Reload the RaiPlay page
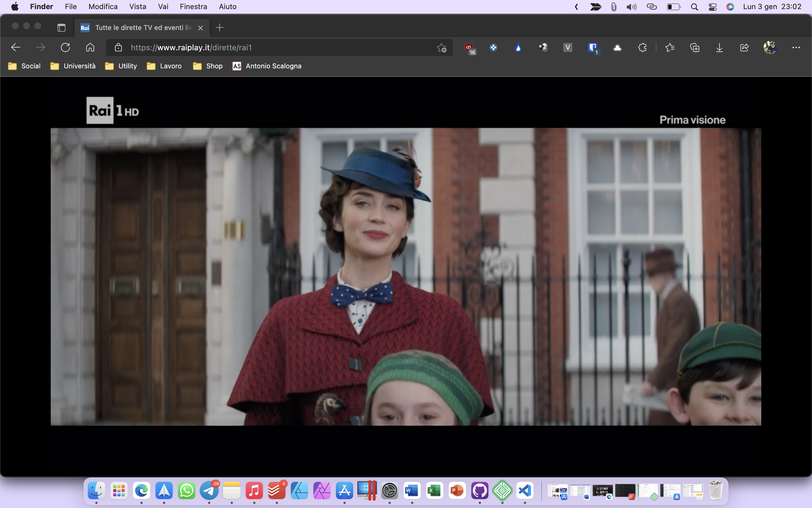The width and height of the screenshot is (812, 508). (x=65, y=47)
